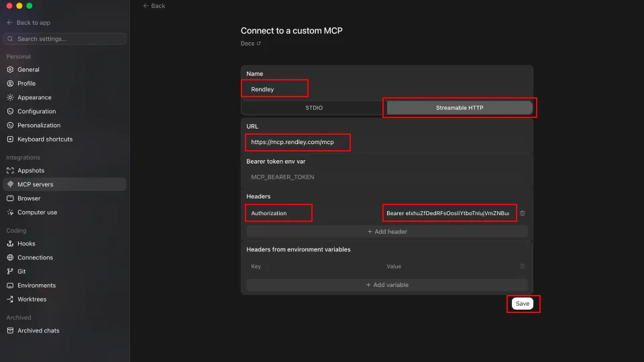Screen dimensions: 644x362
Task: Click the Name field containing Rendley
Action: [387, 89]
